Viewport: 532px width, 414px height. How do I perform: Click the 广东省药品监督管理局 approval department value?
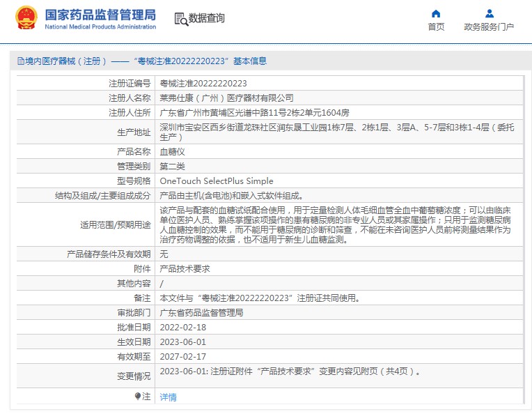201,312
